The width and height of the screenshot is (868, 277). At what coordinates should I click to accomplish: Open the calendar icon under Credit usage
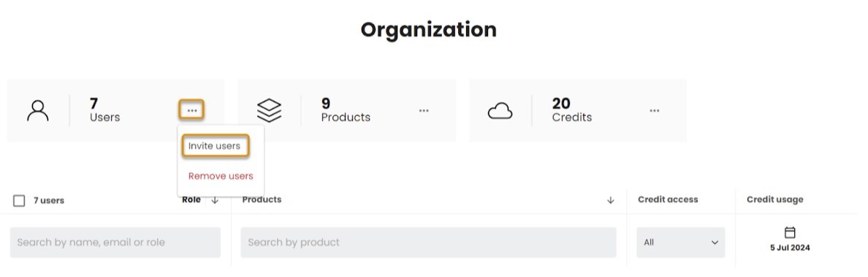790,232
